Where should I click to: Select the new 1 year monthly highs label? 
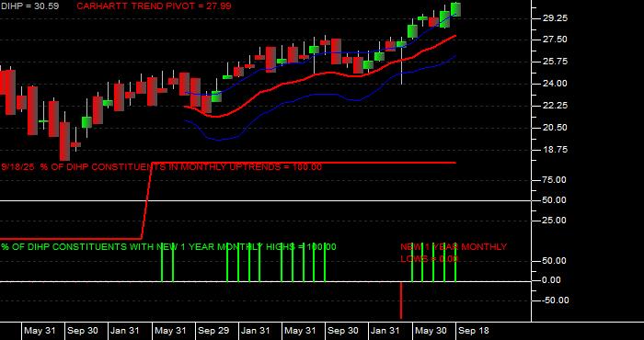[168, 247]
